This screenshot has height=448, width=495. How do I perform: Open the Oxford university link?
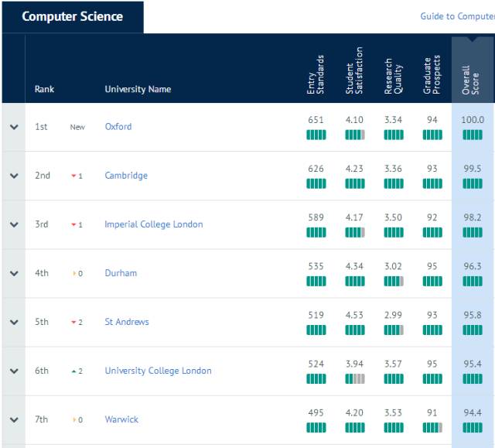click(118, 127)
